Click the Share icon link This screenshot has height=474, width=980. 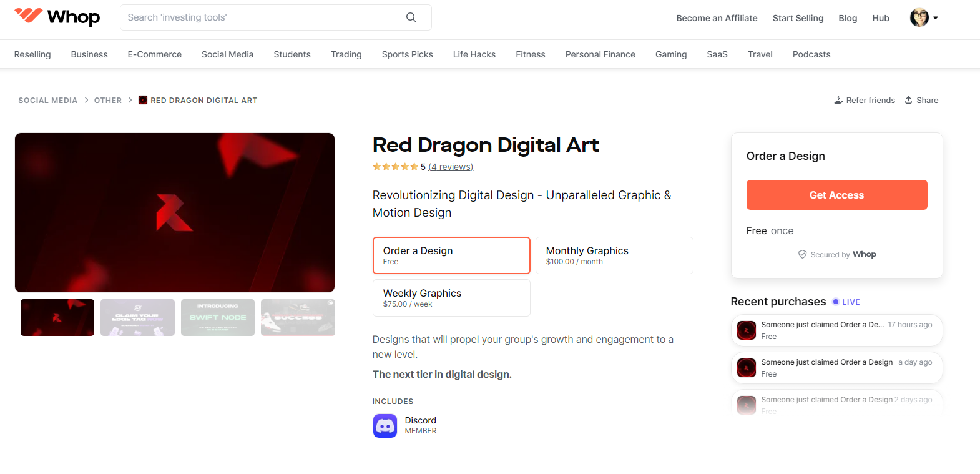[909, 100]
